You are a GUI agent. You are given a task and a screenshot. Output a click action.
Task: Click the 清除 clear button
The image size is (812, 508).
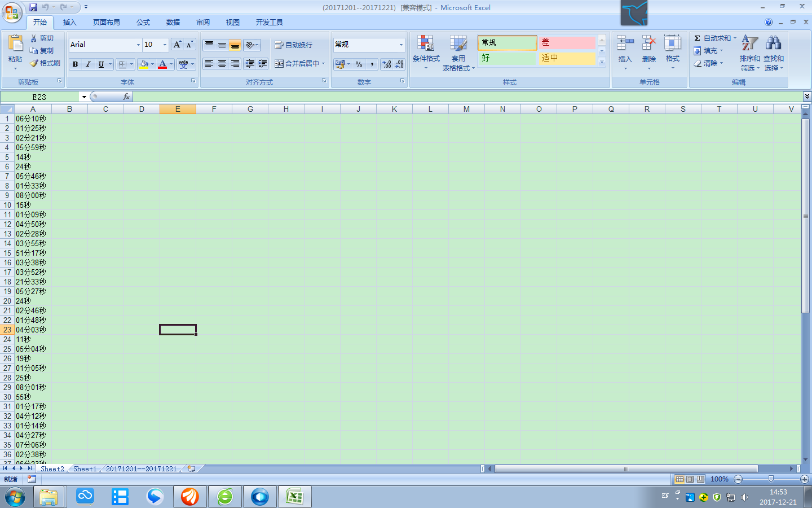[708, 63]
